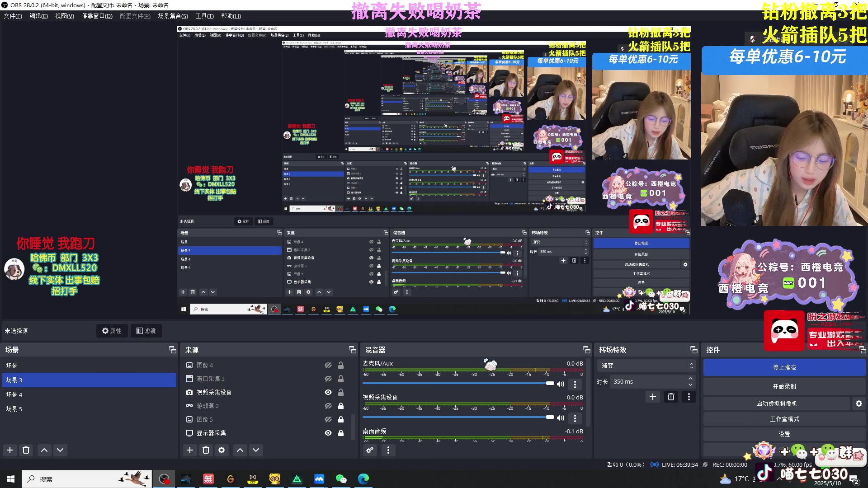
Task: Open the 视图(V) menu
Action: 65,16
